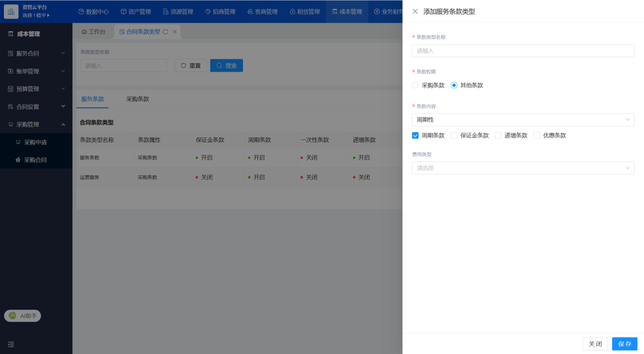Click the 资产管理 cube icon
The image size is (644, 354).
tap(124, 12)
